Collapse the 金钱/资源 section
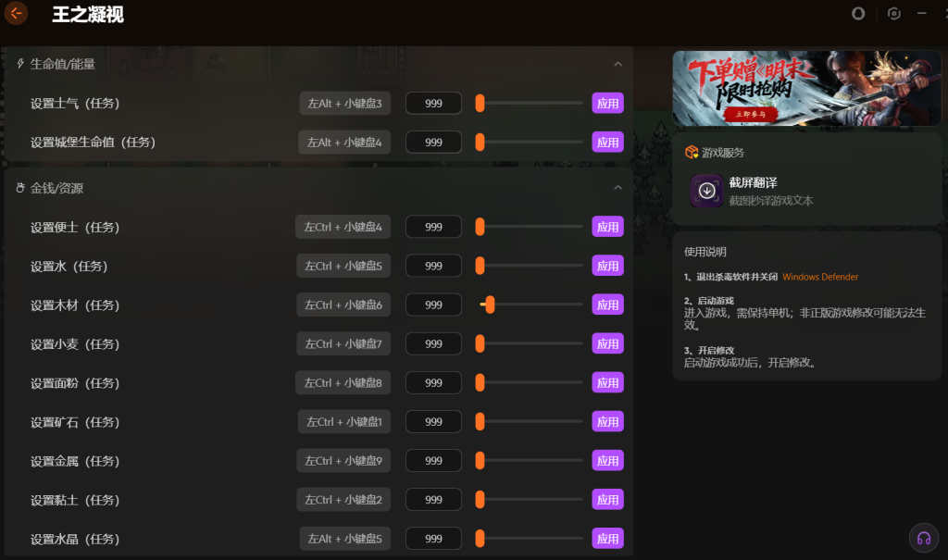The height and width of the screenshot is (560, 948). 617,188
